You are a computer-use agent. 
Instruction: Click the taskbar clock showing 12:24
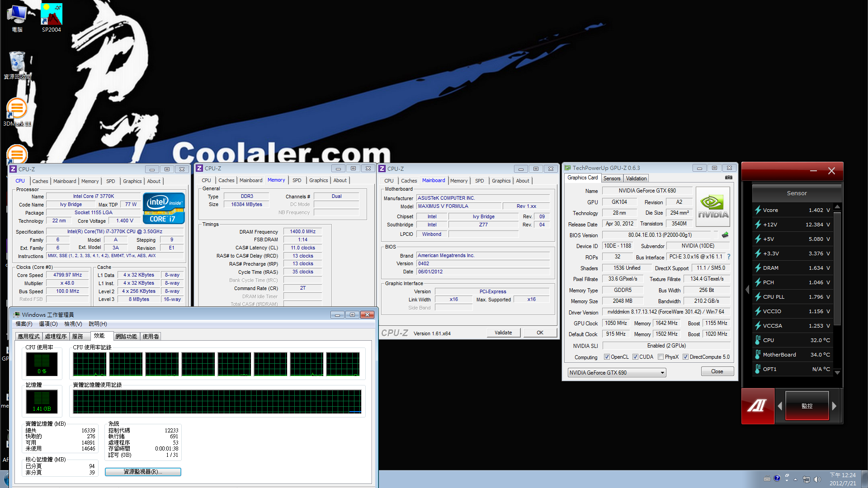point(843,479)
